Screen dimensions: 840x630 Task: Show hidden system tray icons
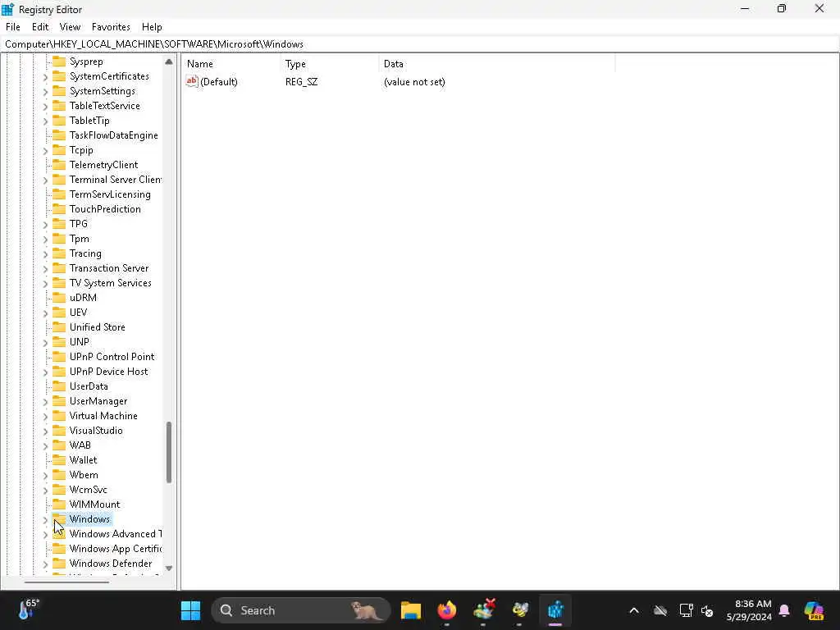point(634,610)
